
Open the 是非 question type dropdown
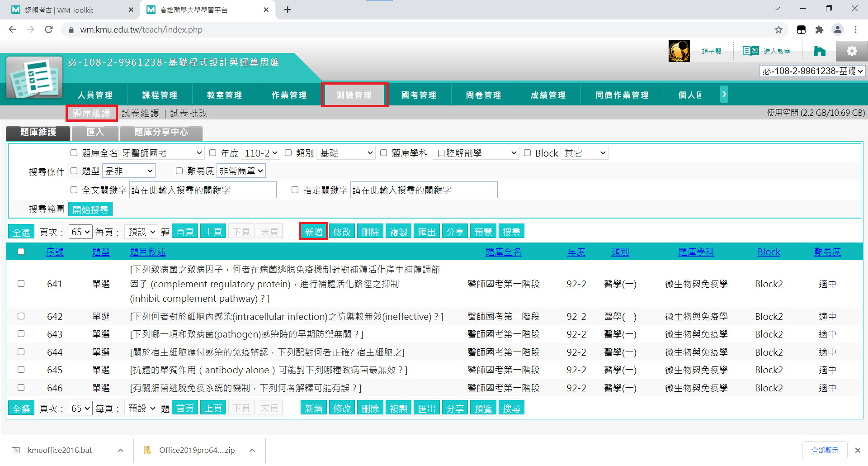[x=129, y=171]
